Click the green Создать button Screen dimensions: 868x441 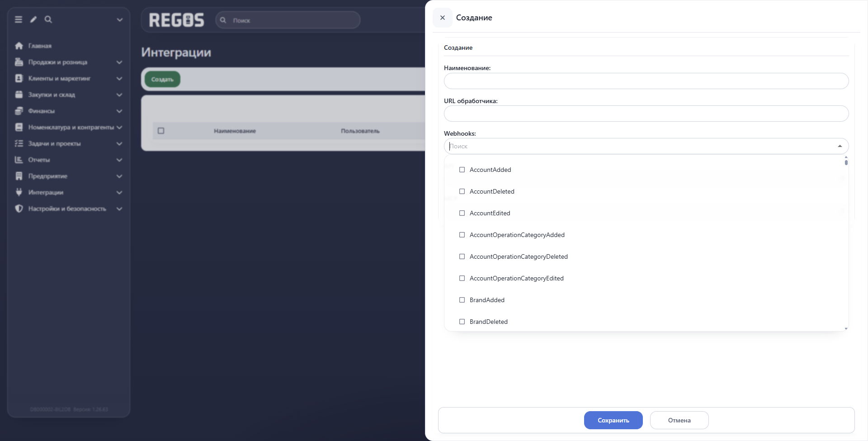(162, 79)
